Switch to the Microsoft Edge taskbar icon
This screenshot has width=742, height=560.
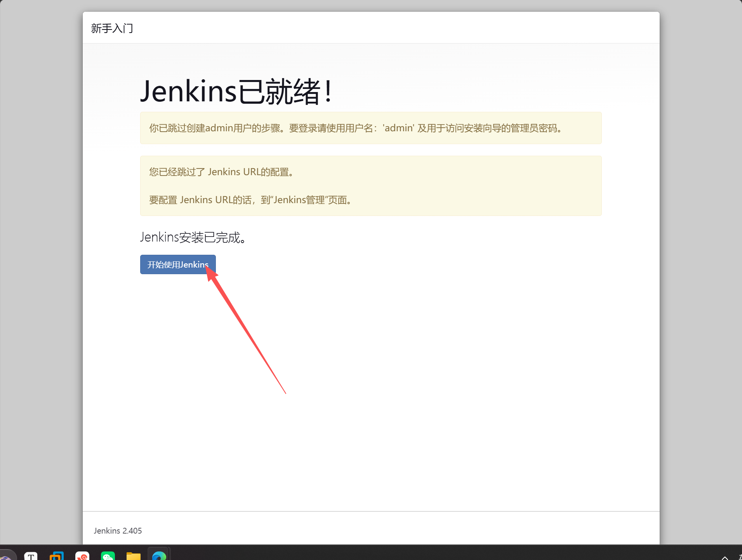(x=159, y=556)
